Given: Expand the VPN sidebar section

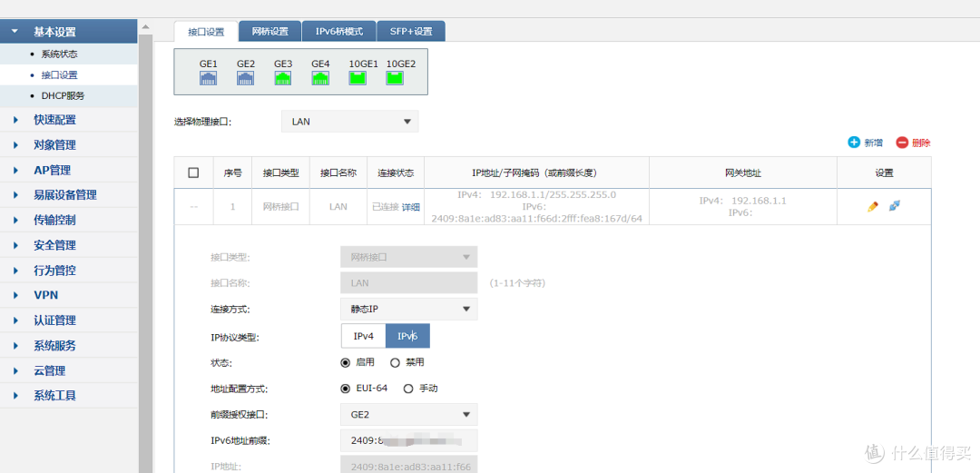Looking at the screenshot, I should pyautogui.click(x=69, y=295).
